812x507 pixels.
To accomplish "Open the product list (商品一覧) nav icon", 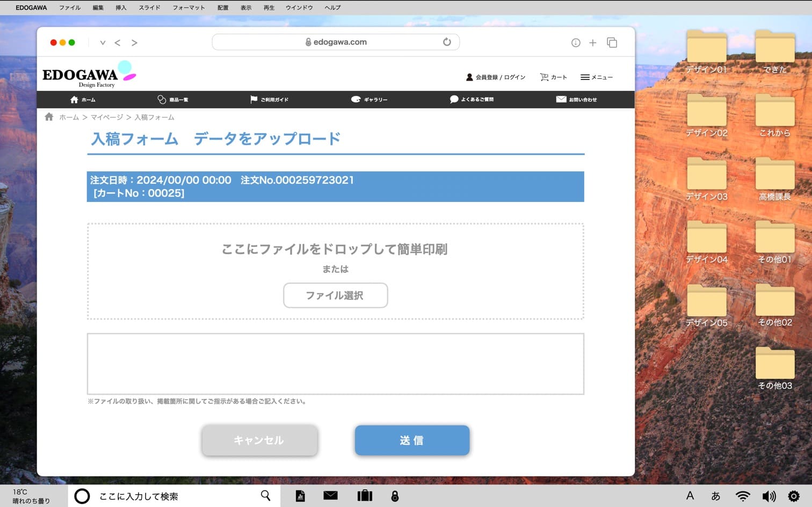I will (x=162, y=99).
